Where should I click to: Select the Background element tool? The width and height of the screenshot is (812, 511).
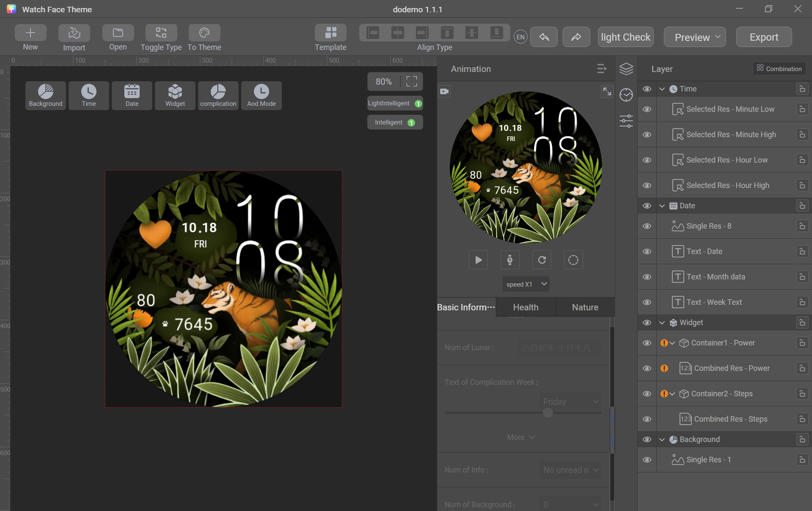(x=45, y=95)
